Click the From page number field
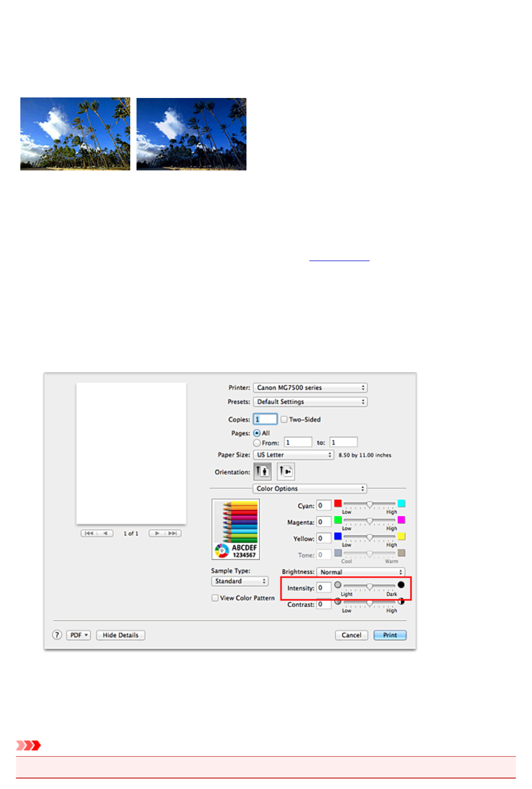Image resolution: width=532 pixels, height=789 pixels. click(x=298, y=442)
